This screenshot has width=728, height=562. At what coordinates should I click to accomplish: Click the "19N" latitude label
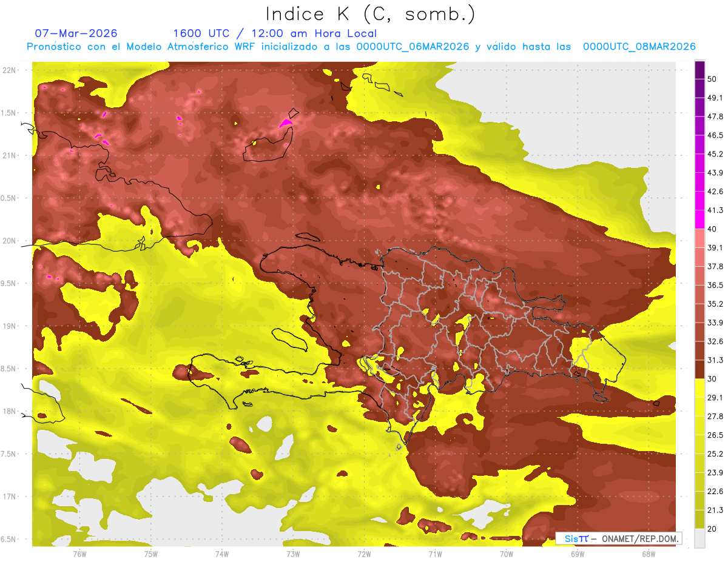pyautogui.click(x=9, y=326)
